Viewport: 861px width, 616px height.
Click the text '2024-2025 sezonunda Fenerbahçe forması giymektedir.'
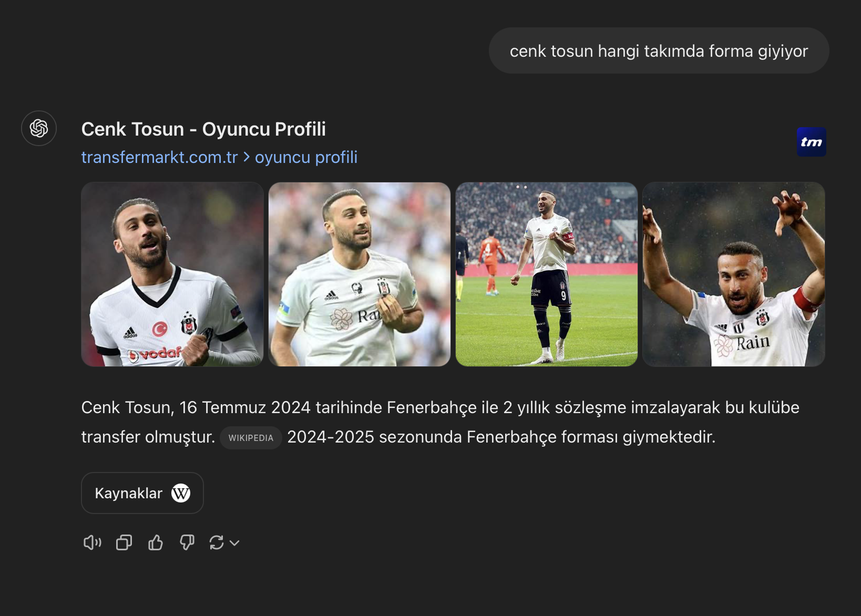501,437
